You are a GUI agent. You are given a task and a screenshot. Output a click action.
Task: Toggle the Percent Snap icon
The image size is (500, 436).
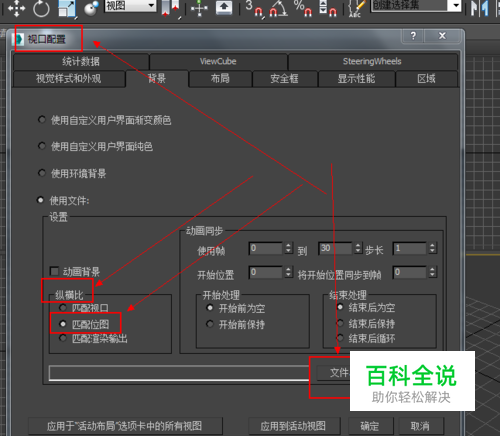tap(303, 8)
